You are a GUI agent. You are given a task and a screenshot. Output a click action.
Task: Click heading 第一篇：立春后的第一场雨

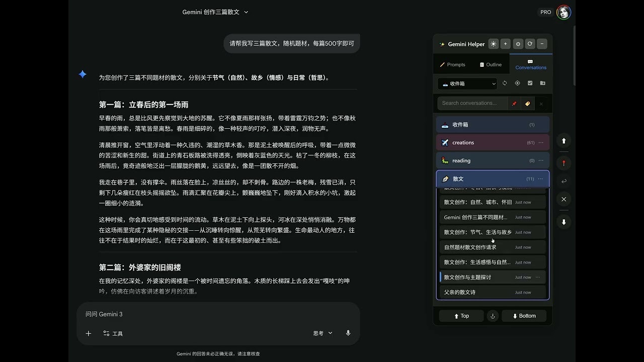(x=144, y=105)
